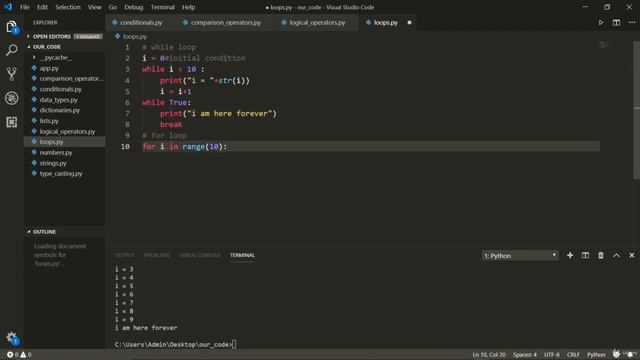Open the Terminal menu

pos(162,7)
